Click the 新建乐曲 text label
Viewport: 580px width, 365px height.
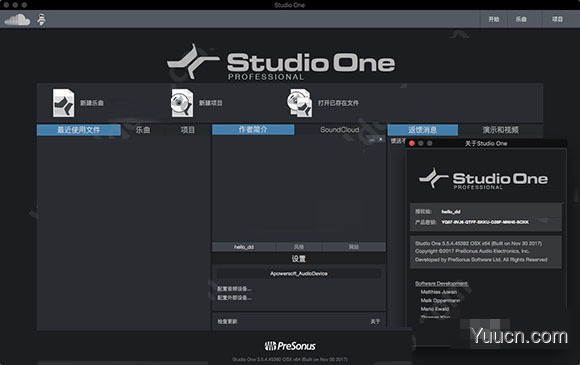[x=92, y=103]
